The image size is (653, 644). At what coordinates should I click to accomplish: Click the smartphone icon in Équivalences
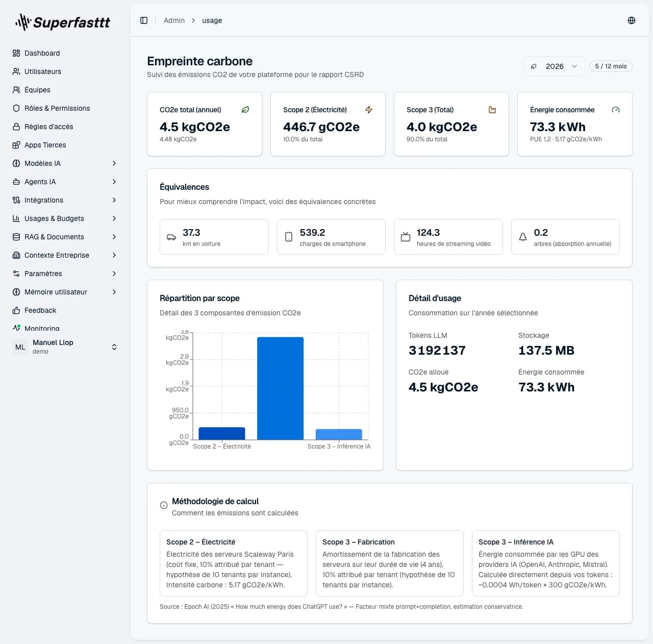(x=289, y=237)
